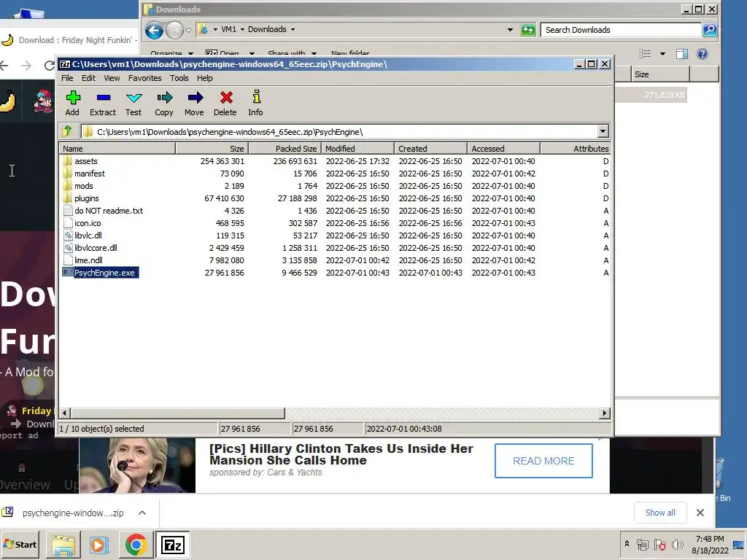Sort by the Name column header
Viewport: 747px width, 560px height.
117,149
